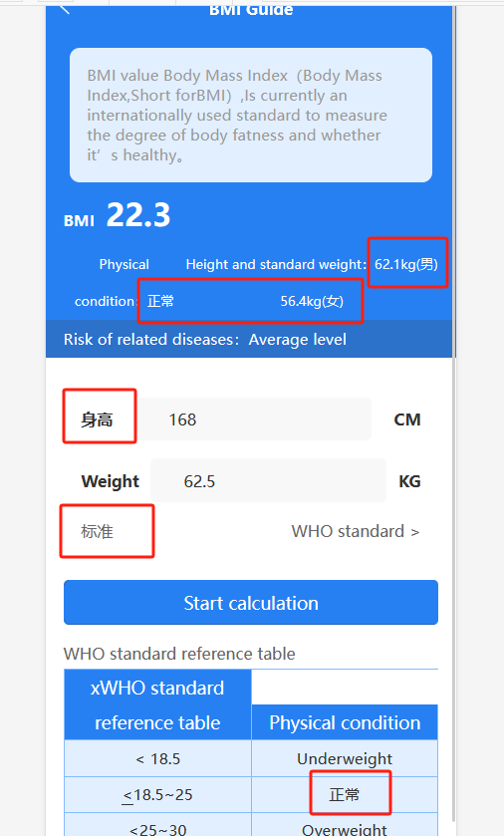Click the BMI description text box
504x836 pixels.
click(251, 116)
